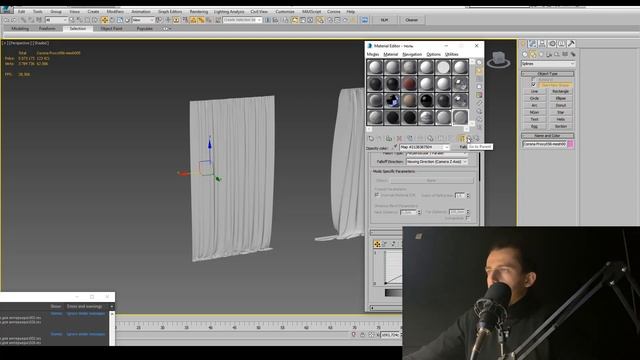Open the Graph Editors menu
The image size is (640, 360).
click(x=170, y=11)
